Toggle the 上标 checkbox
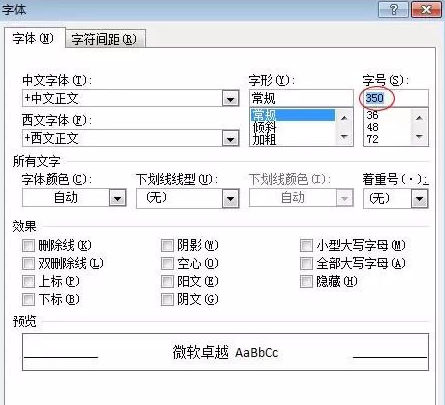The width and height of the screenshot is (445, 405). tap(28, 282)
